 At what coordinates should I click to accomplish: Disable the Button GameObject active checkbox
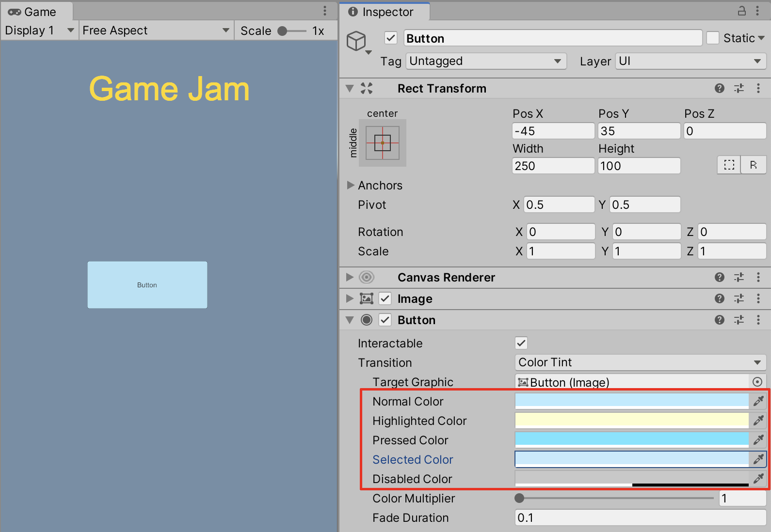pos(391,38)
